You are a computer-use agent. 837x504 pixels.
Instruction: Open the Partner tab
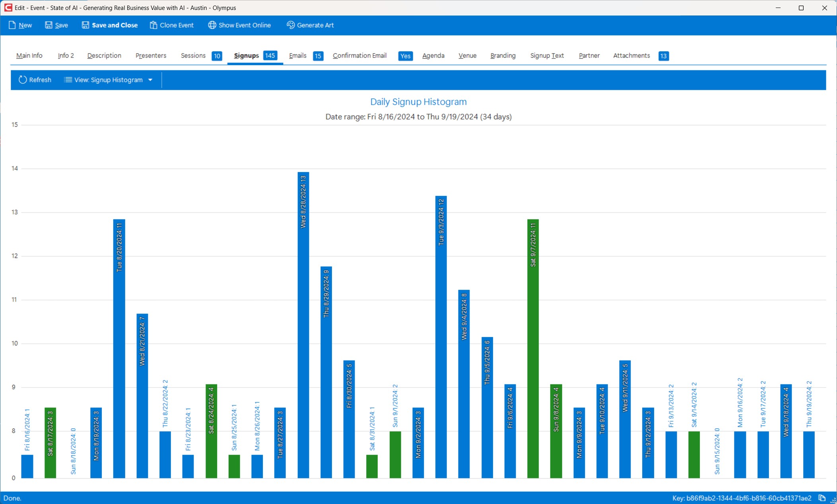(x=589, y=56)
